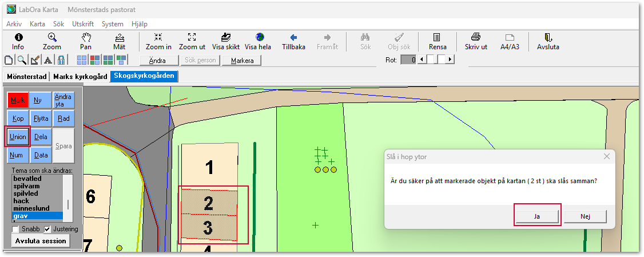Enable the Snabb checkbox
This screenshot has height=257, width=644.
pos(15,229)
